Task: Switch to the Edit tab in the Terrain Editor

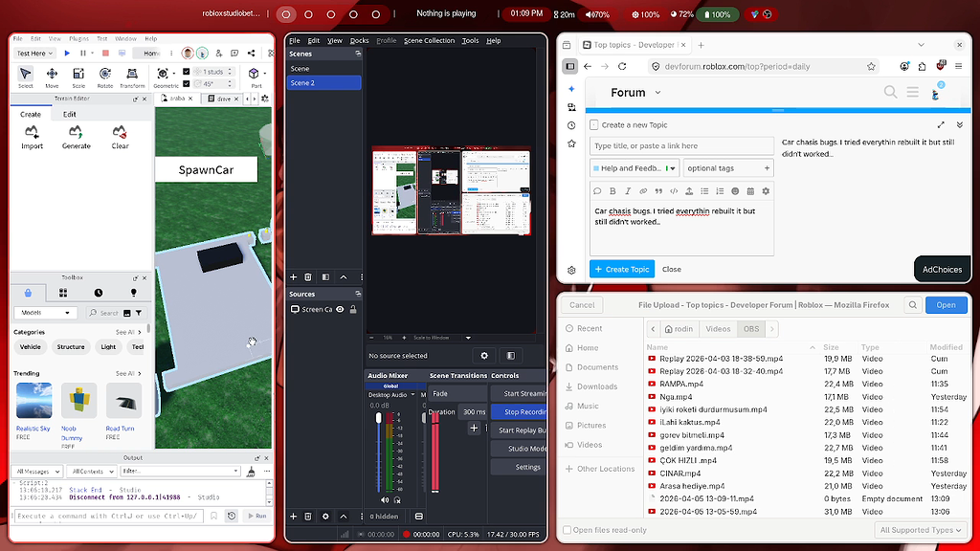Action: (x=69, y=115)
